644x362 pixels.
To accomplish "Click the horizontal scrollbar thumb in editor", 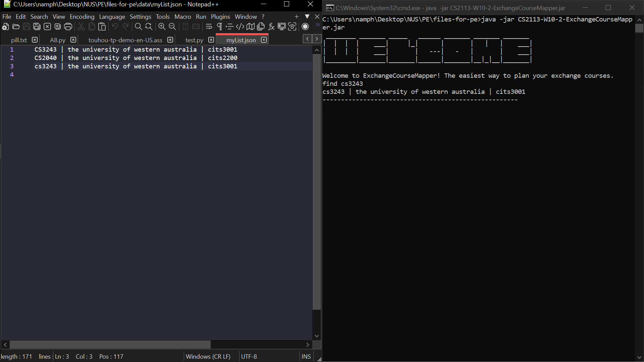I will 110,345.
